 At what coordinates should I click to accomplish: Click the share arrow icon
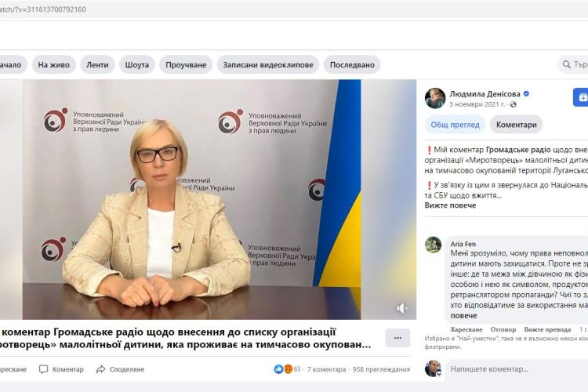[100, 369]
